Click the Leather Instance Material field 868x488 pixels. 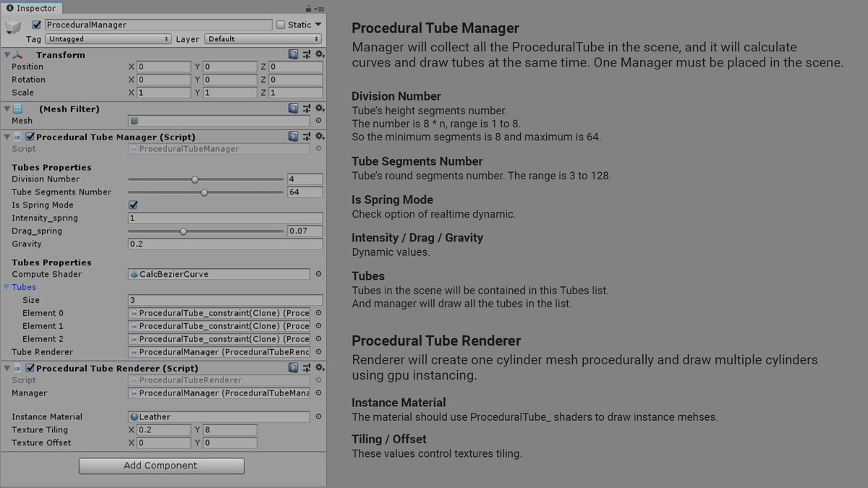point(219,416)
